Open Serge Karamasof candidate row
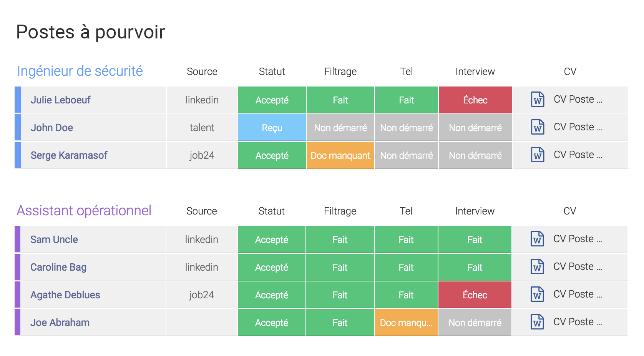The image size is (644, 356). click(x=93, y=155)
